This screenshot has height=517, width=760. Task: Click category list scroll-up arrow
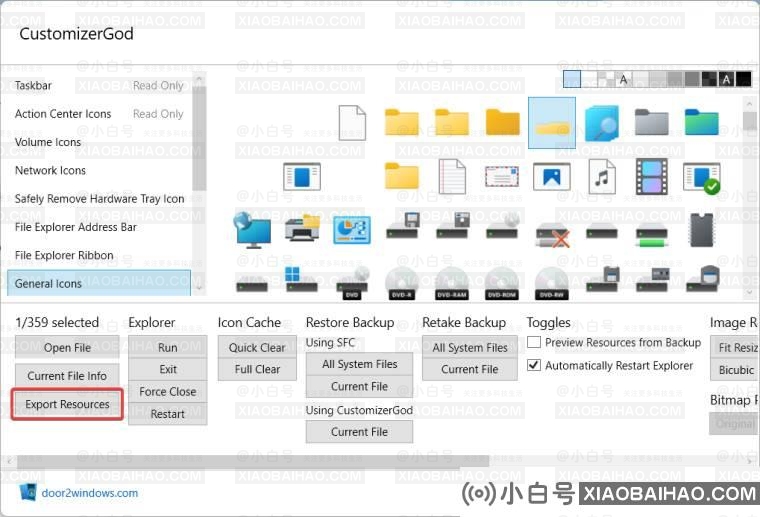coord(199,78)
